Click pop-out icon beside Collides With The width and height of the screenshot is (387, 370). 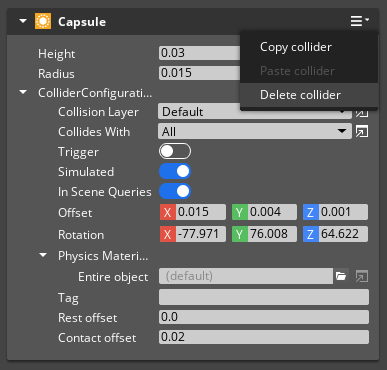click(x=362, y=132)
